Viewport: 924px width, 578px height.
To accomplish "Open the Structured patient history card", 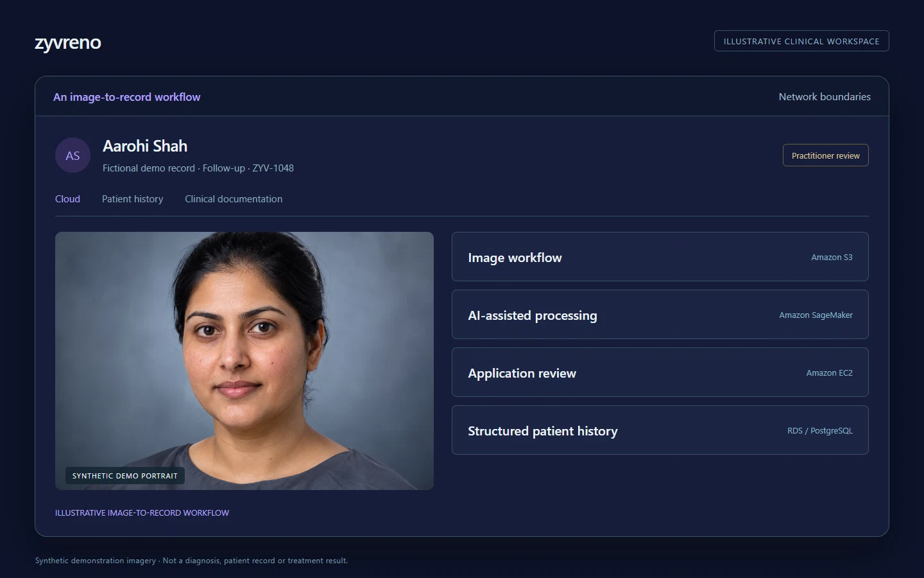I will point(660,430).
